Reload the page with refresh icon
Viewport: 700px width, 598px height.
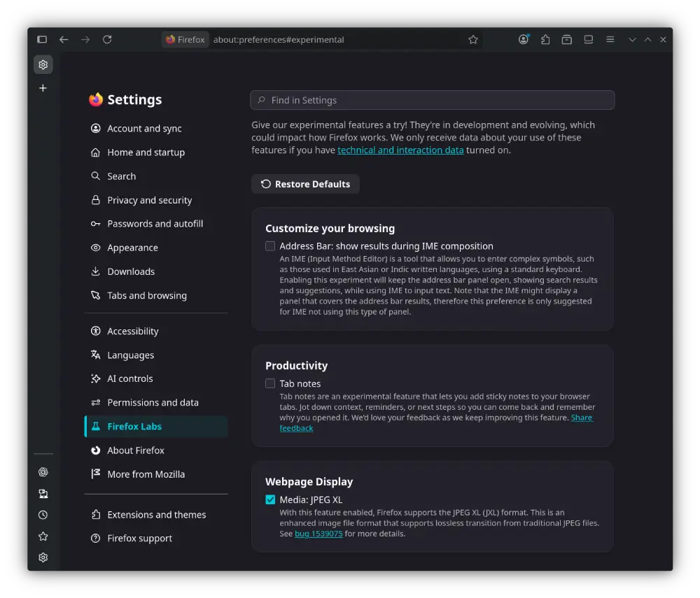tap(107, 39)
